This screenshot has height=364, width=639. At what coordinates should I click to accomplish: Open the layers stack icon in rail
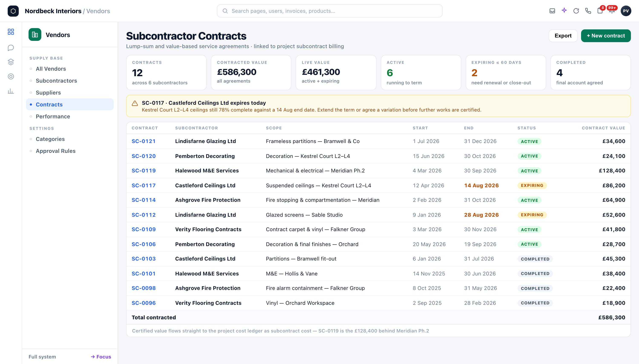point(11,62)
